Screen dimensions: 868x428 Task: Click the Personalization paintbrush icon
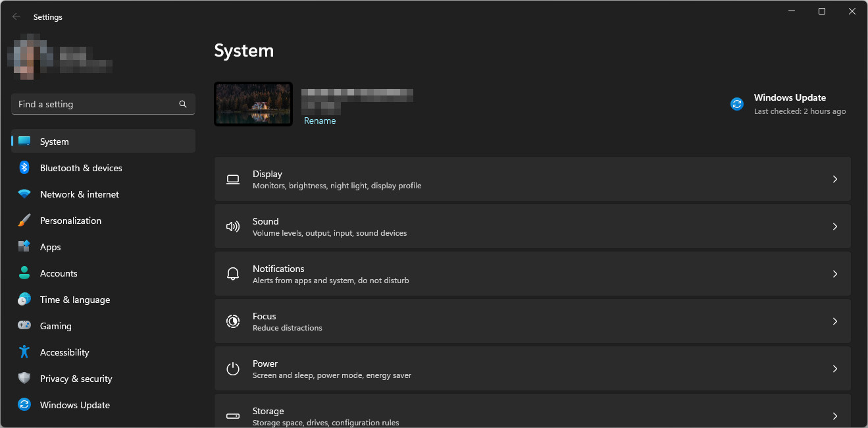(x=24, y=221)
